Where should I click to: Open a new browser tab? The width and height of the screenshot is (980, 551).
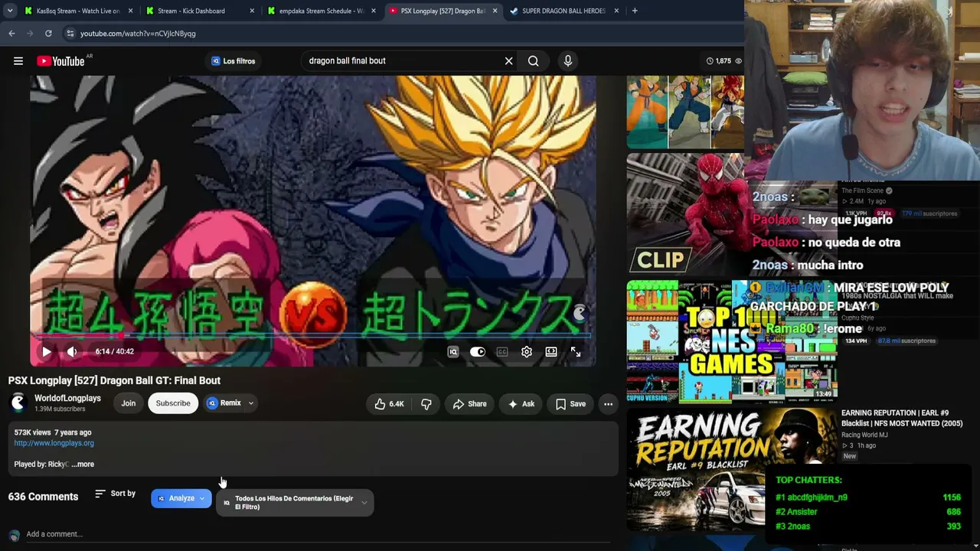pos(635,11)
